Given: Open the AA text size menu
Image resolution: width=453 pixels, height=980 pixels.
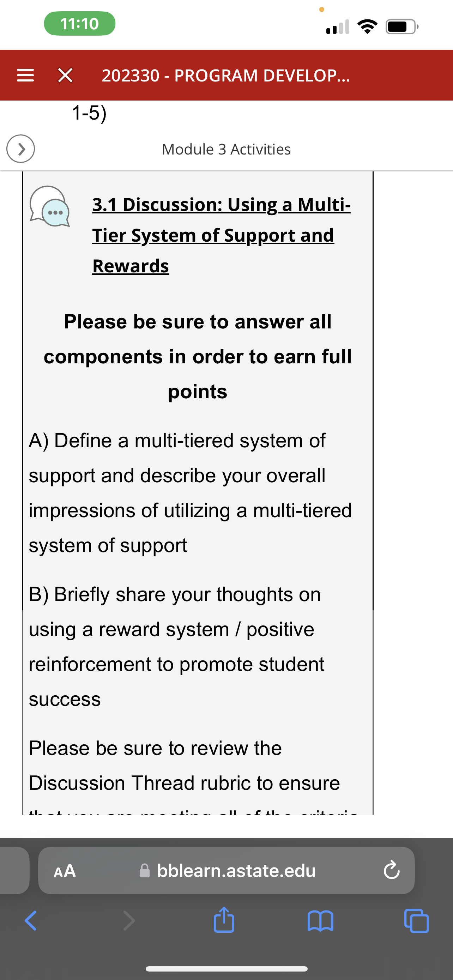Looking at the screenshot, I should click(x=65, y=870).
